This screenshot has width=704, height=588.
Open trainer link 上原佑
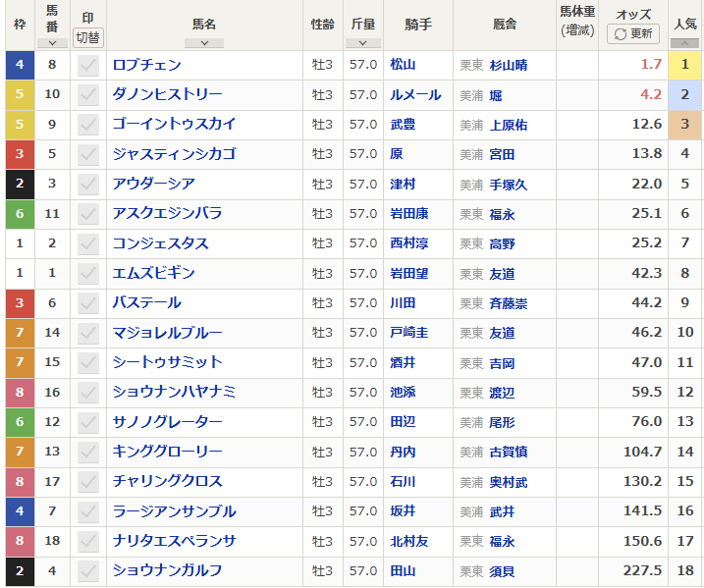pyautogui.click(x=509, y=126)
